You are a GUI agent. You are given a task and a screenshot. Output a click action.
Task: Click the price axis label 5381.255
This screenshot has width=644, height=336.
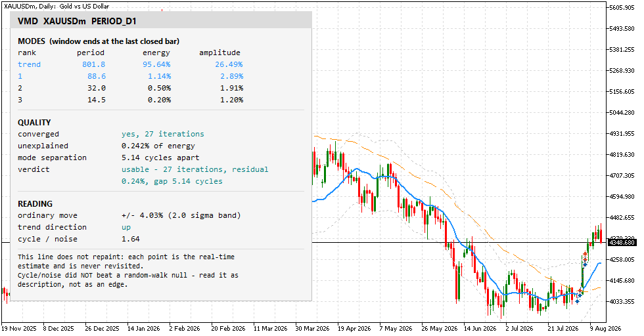tap(622, 50)
